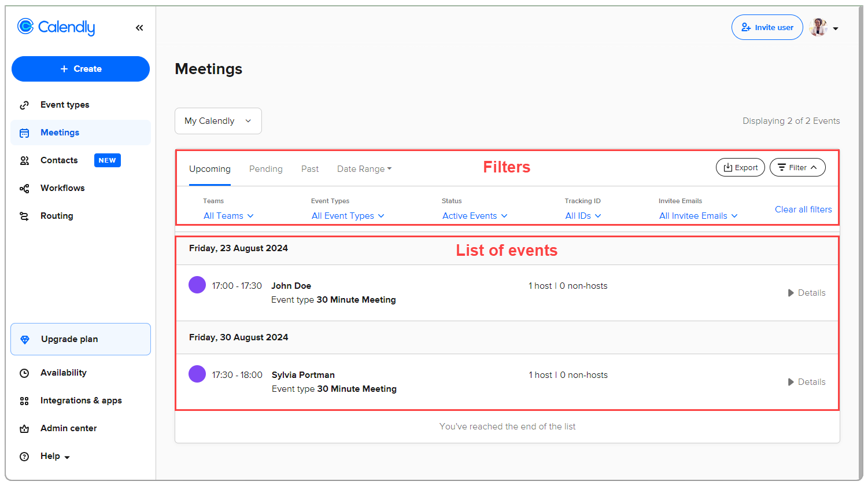Expand the Help menu arrow
The image size is (868, 485).
pos(67,457)
